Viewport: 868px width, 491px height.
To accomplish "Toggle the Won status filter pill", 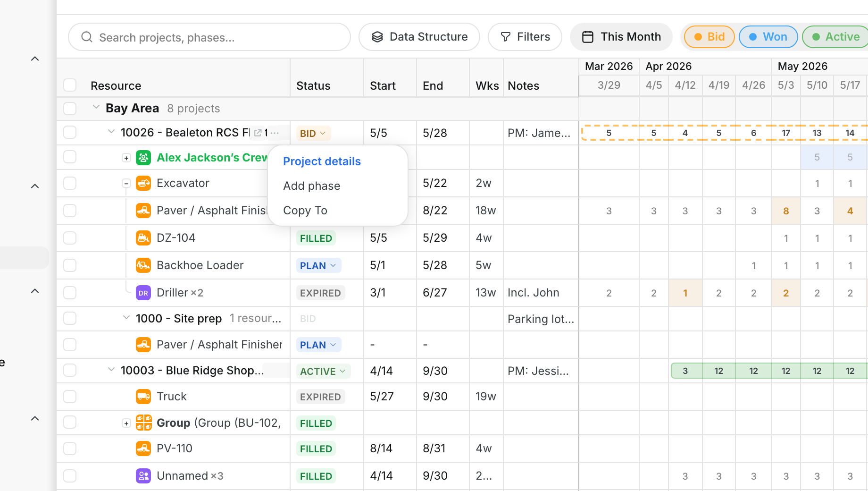I will (x=768, y=37).
